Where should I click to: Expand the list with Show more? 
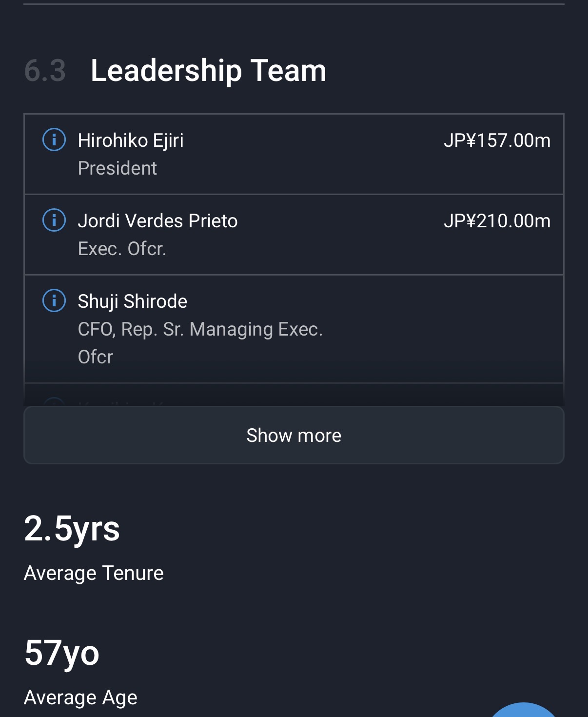[x=294, y=435]
